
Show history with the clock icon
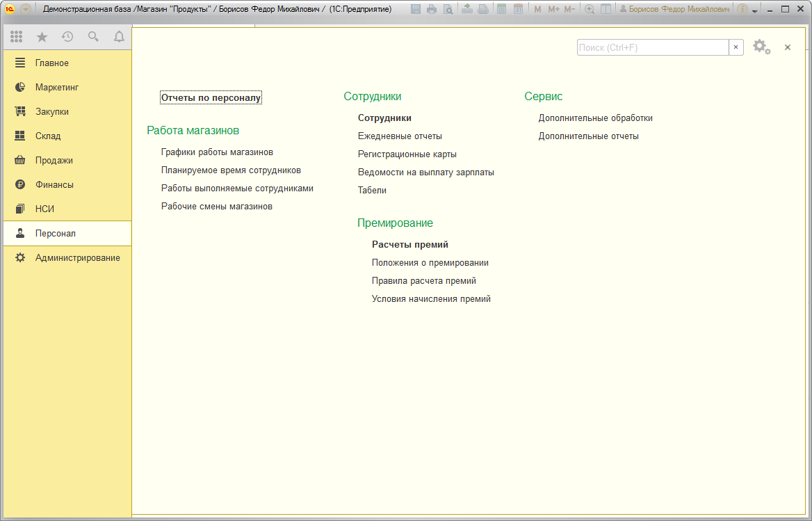[67, 36]
